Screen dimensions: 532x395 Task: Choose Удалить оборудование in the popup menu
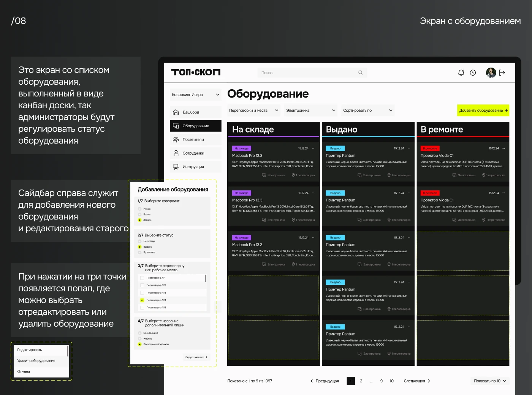(x=36, y=361)
